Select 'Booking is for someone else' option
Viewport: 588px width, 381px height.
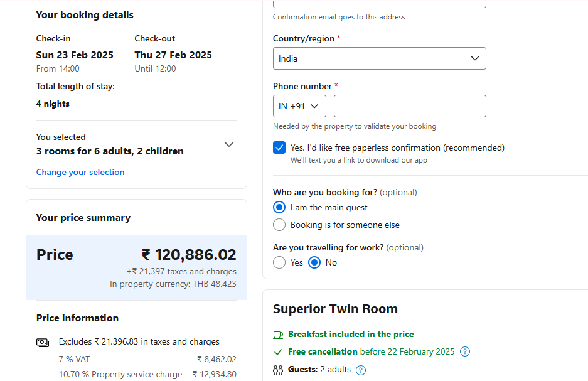[279, 225]
